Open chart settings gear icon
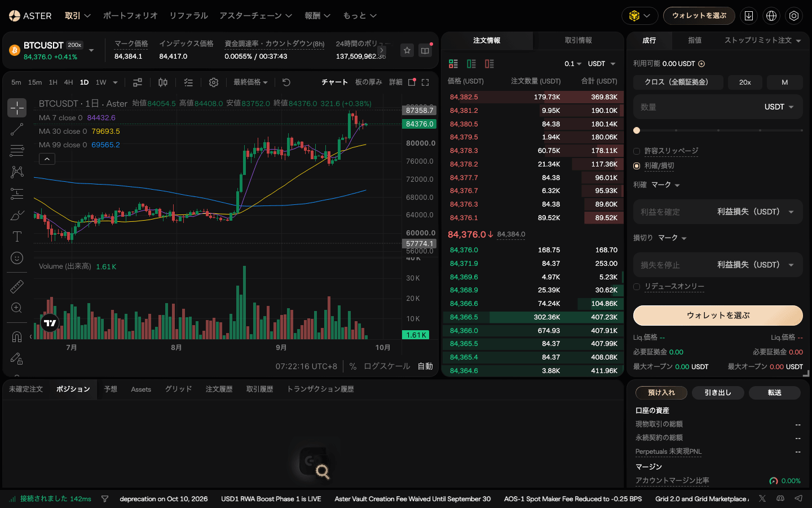Screen dimensions: 812x508 point(214,82)
